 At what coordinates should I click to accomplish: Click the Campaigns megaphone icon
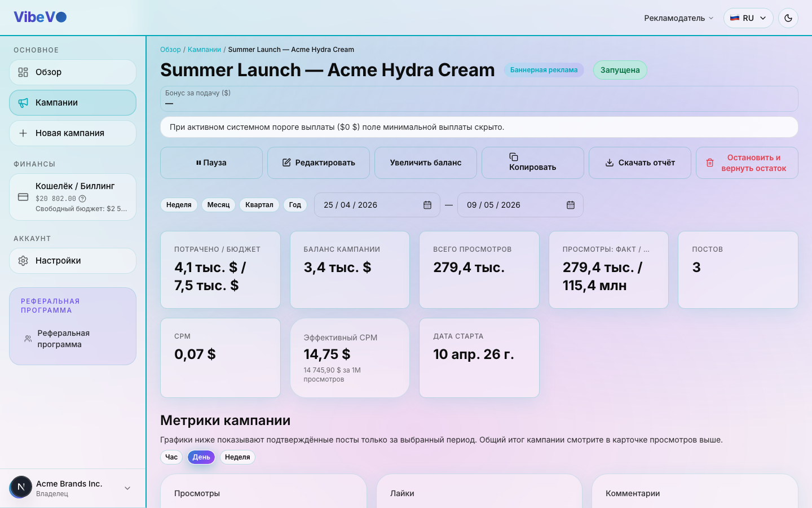[23, 103]
